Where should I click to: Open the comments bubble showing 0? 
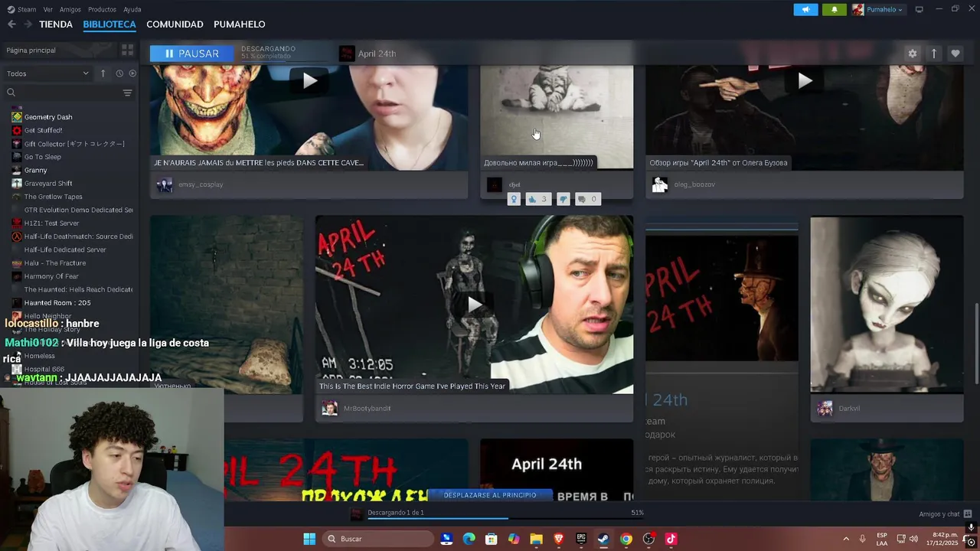pyautogui.click(x=587, y=199)
